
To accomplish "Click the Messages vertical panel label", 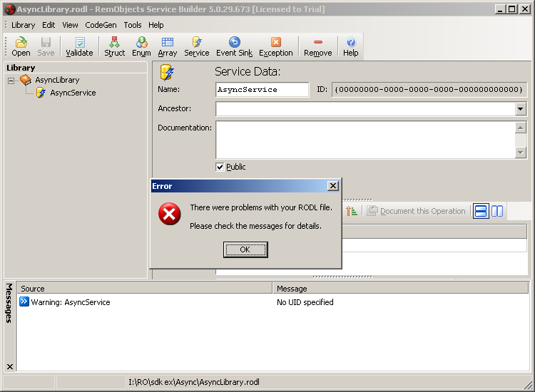I will click(9, 303).
